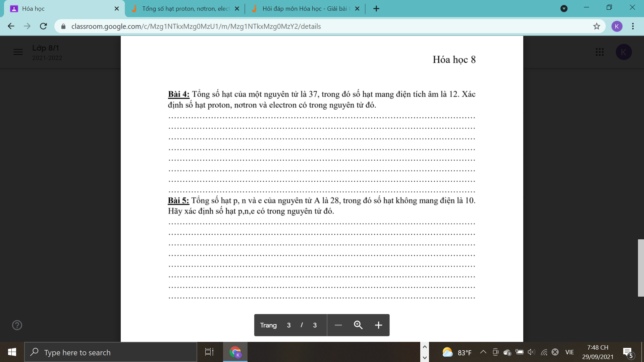Show hidden system tray icons
This screenshot has height=362, width=644.
click(483, 352)
